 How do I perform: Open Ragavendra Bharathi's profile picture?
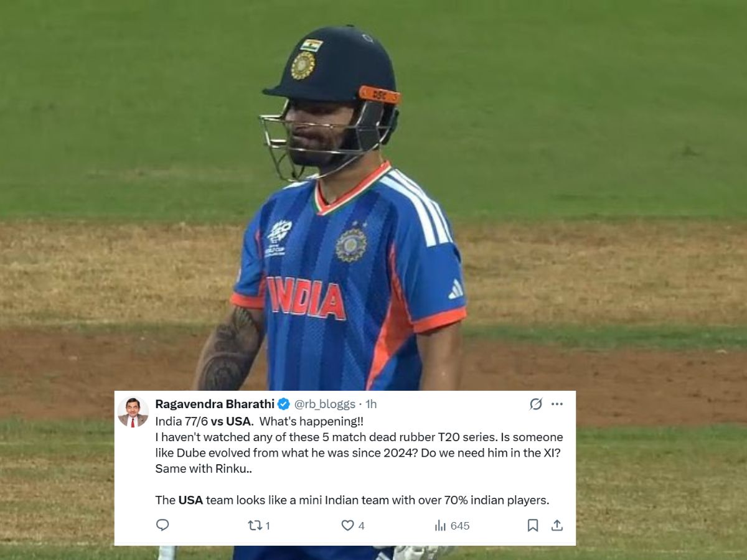[x=133, y=412]
